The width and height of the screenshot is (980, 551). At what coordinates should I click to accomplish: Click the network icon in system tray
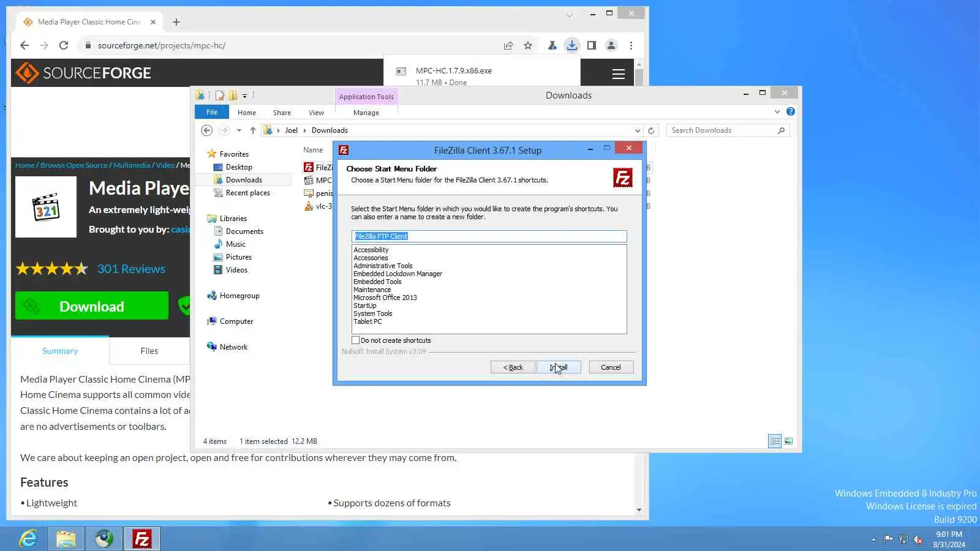tap(903, 539)
